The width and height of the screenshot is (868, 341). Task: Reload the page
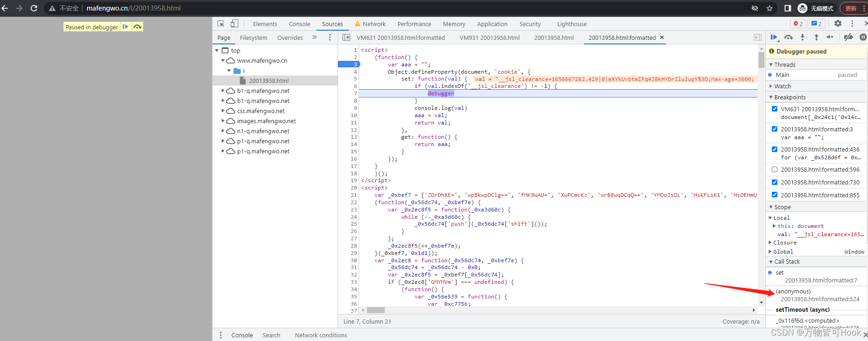tap(34, 8)
